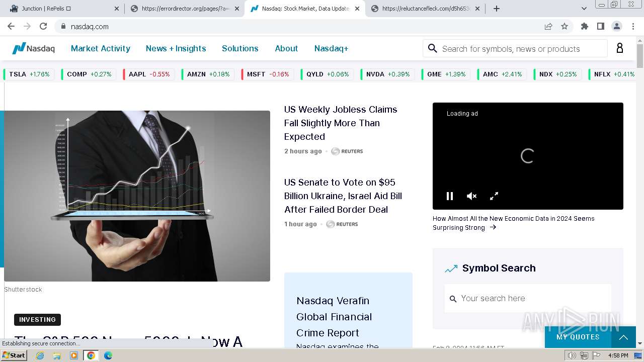644x362 pixels.
Task: Pause the video ad
Action: [450, 196]
